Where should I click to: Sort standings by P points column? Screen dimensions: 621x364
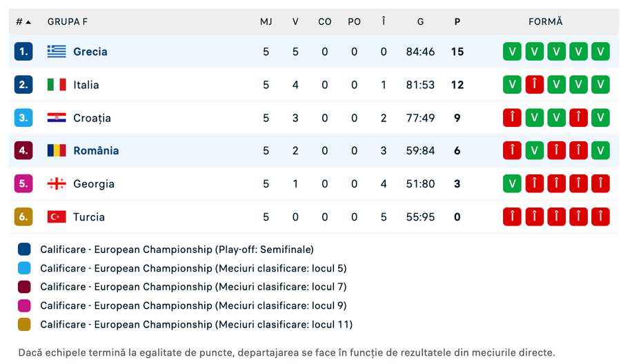pos(457,21)
